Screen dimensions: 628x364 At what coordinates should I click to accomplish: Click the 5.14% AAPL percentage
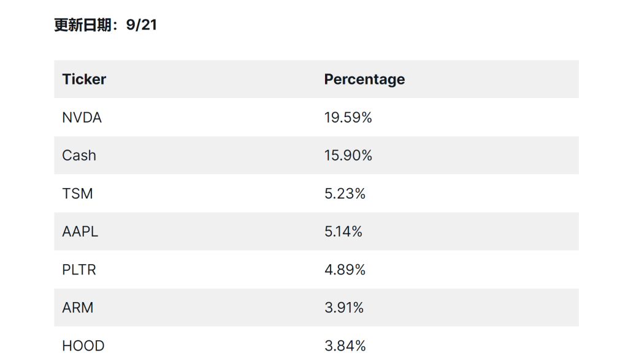(x=343, y=232)
